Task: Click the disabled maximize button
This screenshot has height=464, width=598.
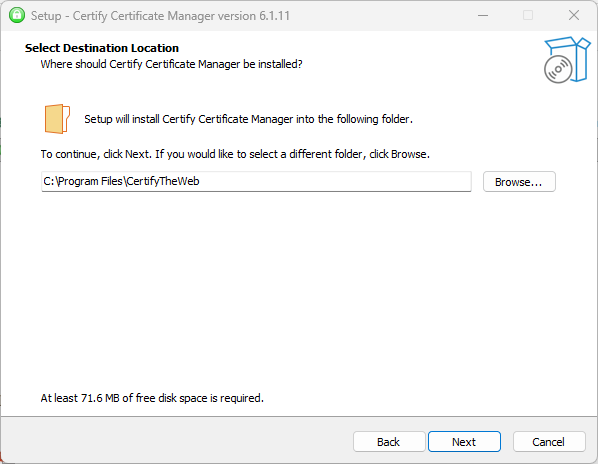Action: 528,16
